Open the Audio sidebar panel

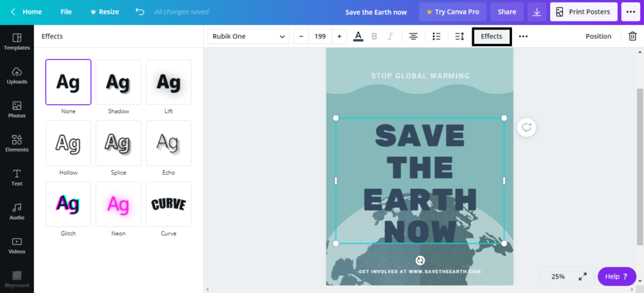point(17,212)
